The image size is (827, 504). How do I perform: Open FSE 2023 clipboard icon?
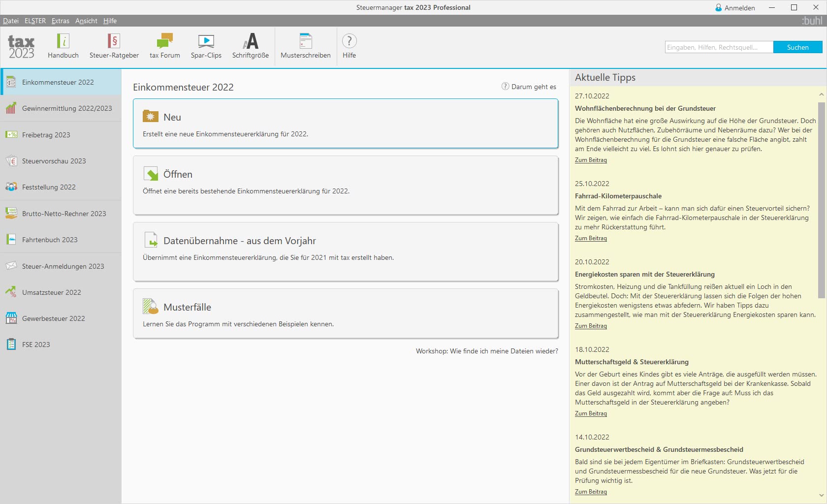tap(11, 345)
